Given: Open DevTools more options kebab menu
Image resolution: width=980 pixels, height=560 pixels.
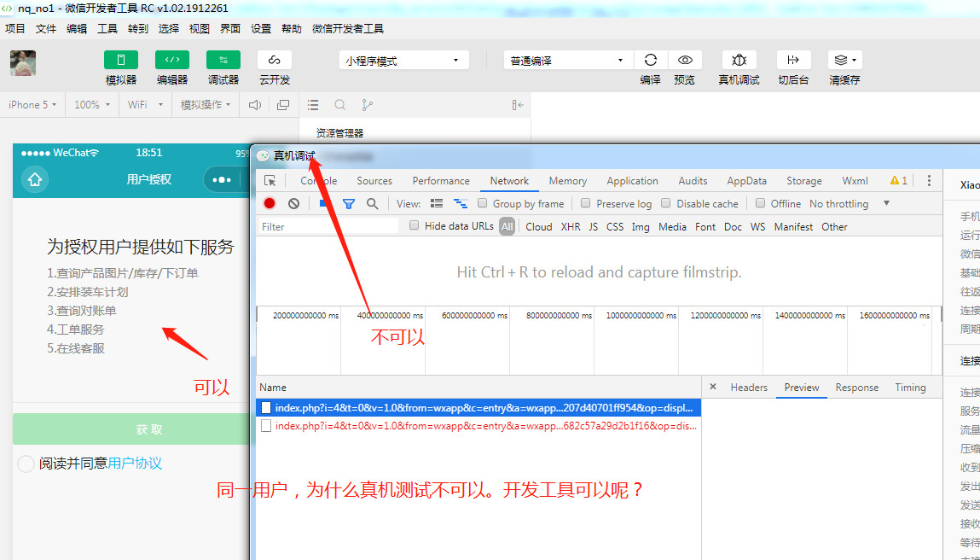Looking at the screenshot, I should coord(929,181).
